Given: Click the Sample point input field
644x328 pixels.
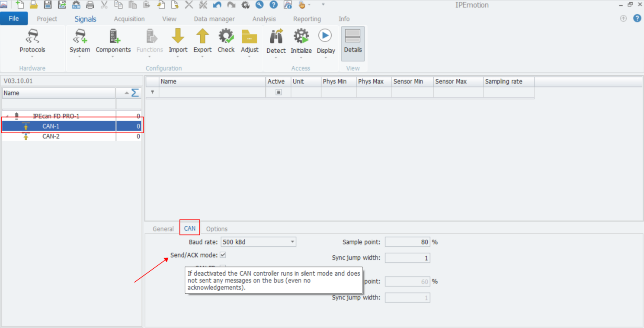Looking at the screenshot, I should [407, 242].
